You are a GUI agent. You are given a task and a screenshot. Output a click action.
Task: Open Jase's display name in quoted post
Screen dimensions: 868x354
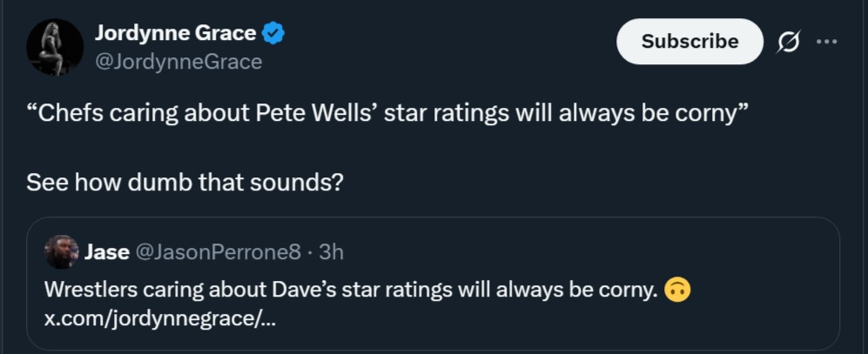(106, 252)
